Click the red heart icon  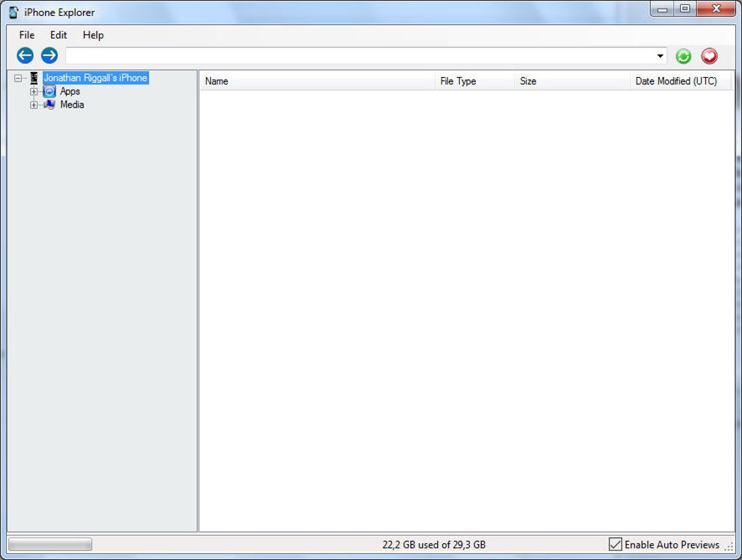709,56
